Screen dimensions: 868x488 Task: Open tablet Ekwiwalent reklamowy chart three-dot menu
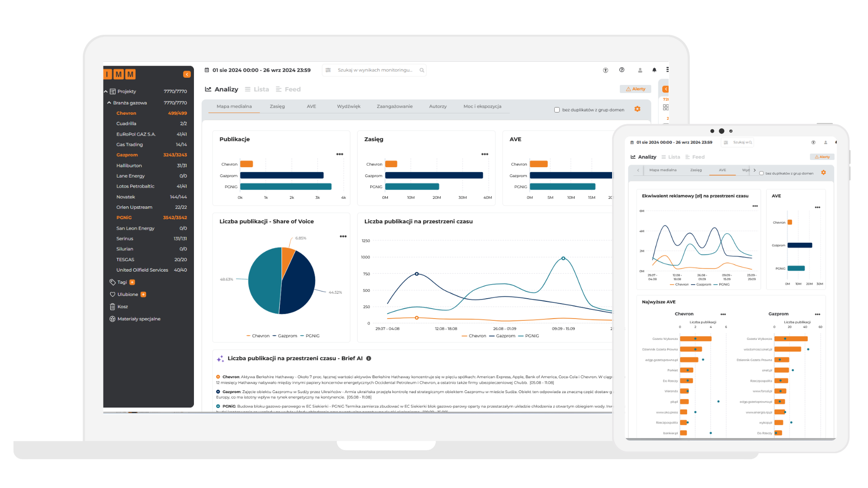[x=755, y=206]
